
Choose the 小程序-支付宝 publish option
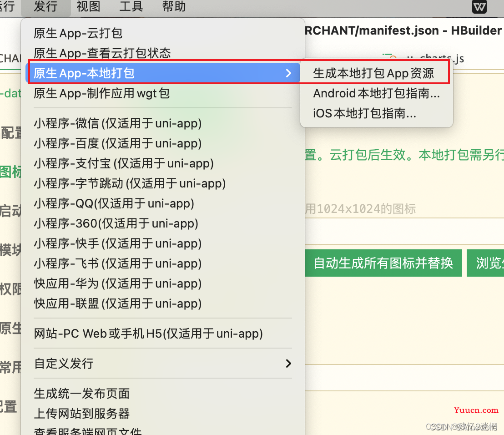(x=124, y=163)
